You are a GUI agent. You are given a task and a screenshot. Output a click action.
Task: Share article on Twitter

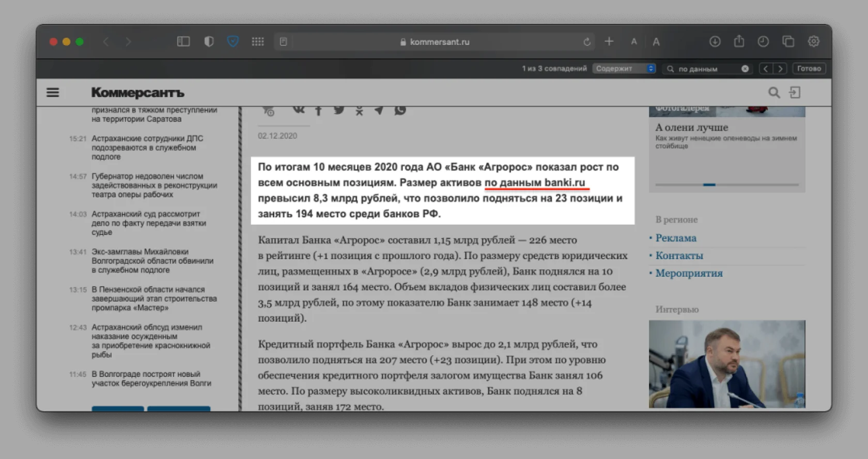pos(339,110)
